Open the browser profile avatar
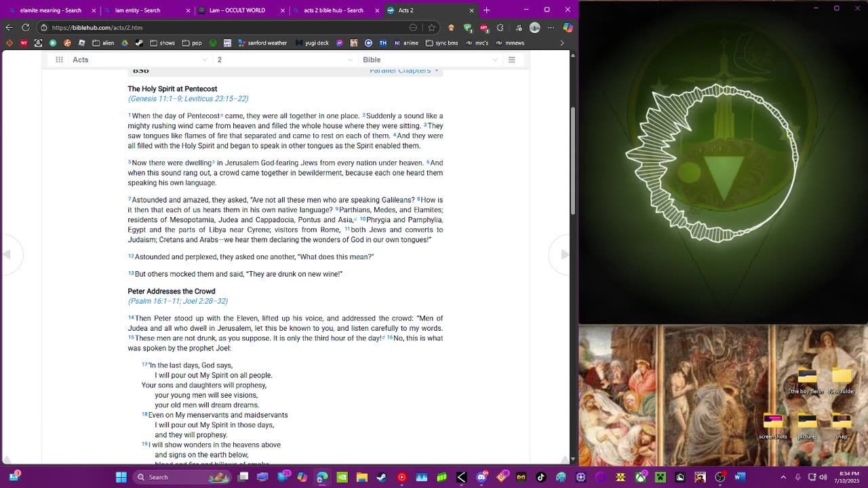Viewport: 868px width, 488px height. 534,28
